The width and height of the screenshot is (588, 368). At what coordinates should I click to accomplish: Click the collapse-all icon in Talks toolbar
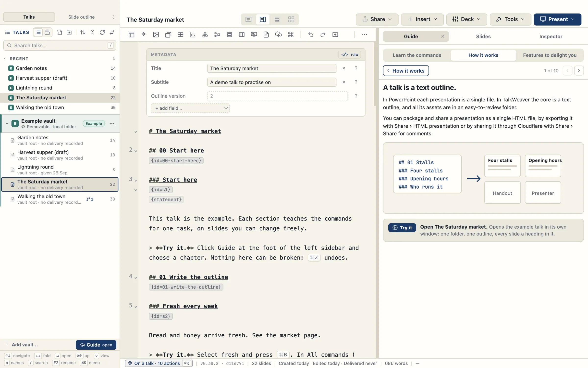92,32
